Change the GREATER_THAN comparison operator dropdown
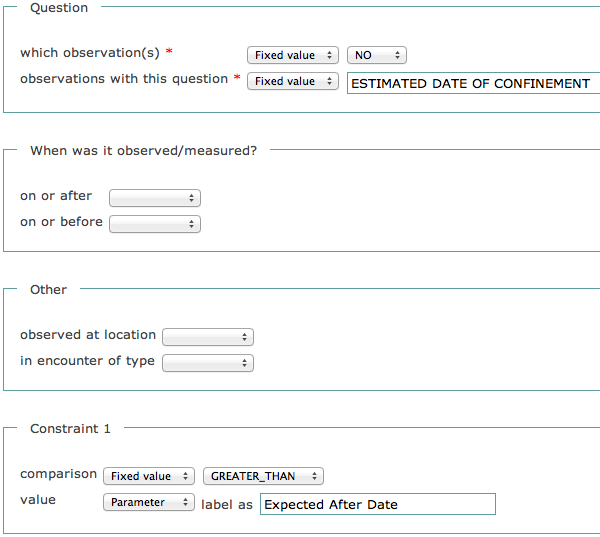This screenshot has height=537, width=600. tap(263, 477)
